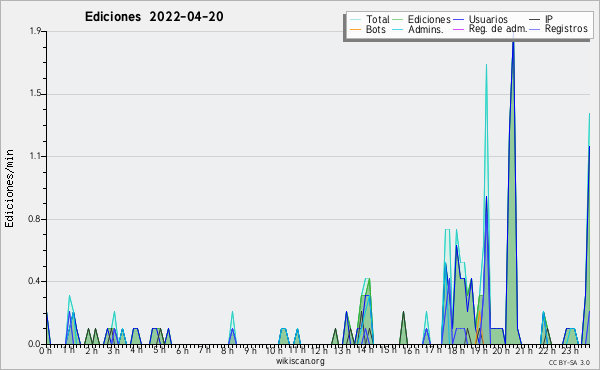Click the '20 h' x-axis tick label
This screenshot has width=600, height=370.
pos(501,351)
